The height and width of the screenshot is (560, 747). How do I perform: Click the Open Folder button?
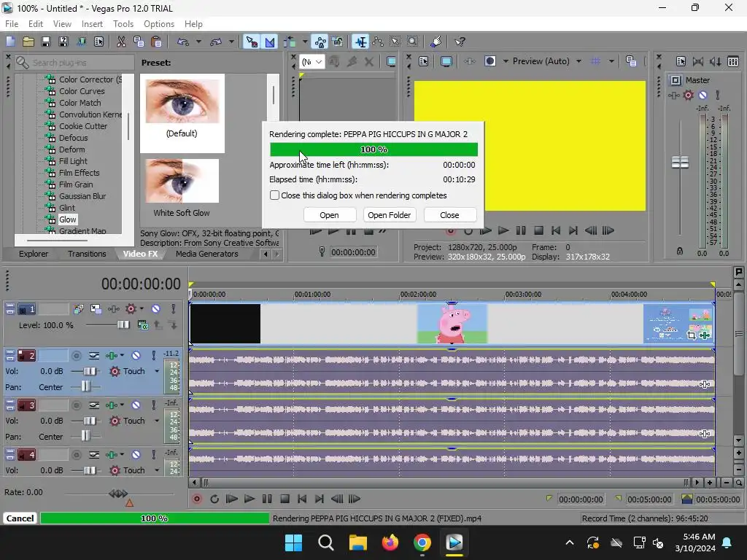(x=390, y=215)
